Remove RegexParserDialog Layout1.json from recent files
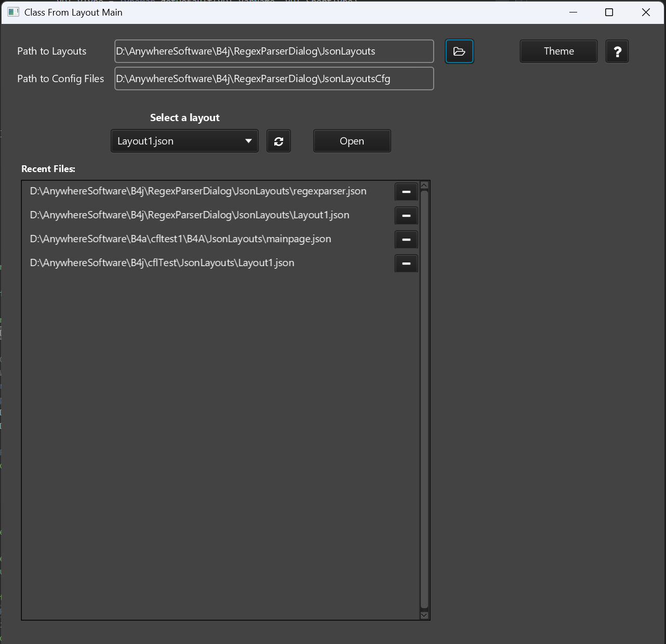666x644 pixels. click(x=406, y=216)
